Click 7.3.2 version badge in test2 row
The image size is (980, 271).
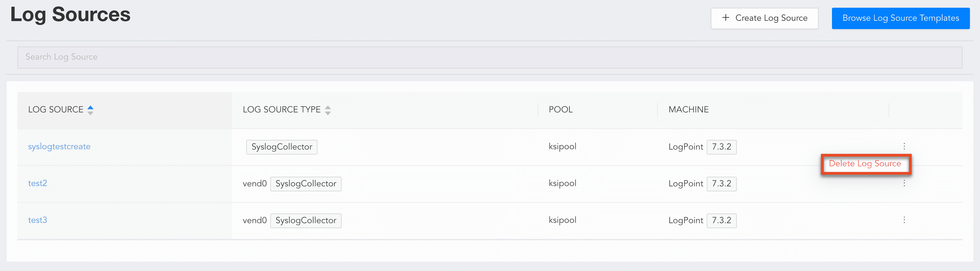click(x=721, y=184)
